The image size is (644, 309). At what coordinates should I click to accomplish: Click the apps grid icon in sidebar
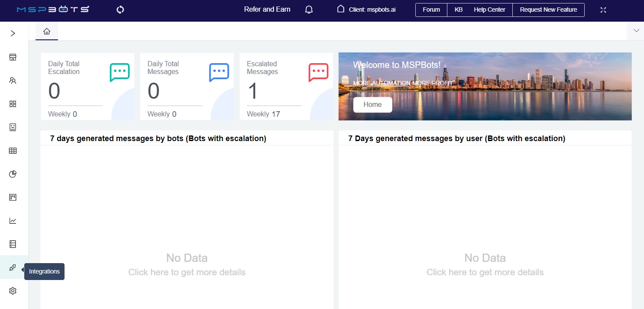(x=13, y=104)
